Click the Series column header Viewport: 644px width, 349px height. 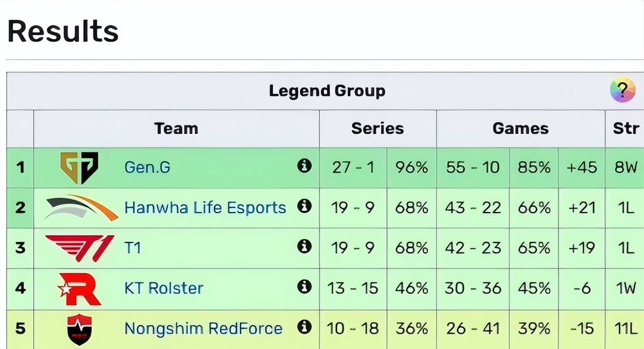pyautogui.click(x=378, y=128)
